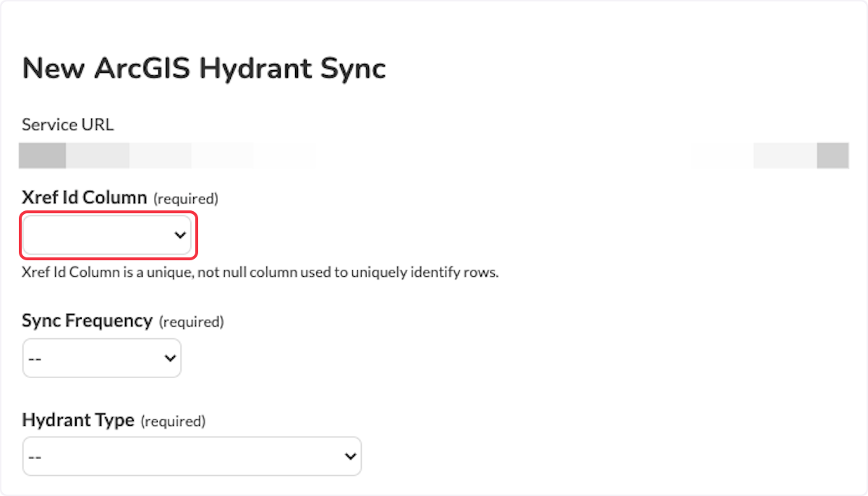Click the Xref Id Column help text
This screenshot has height=496, width=868.
tap(260, 273)
